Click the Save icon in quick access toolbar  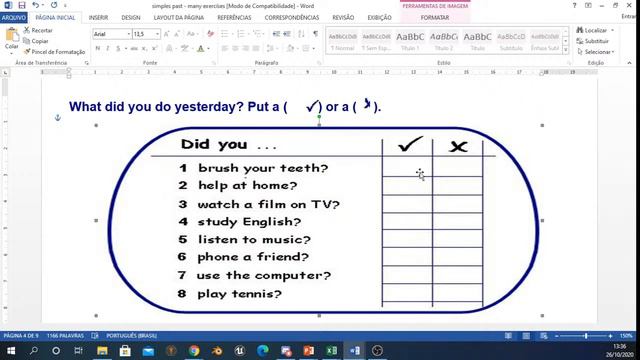(x=22, y=5)
